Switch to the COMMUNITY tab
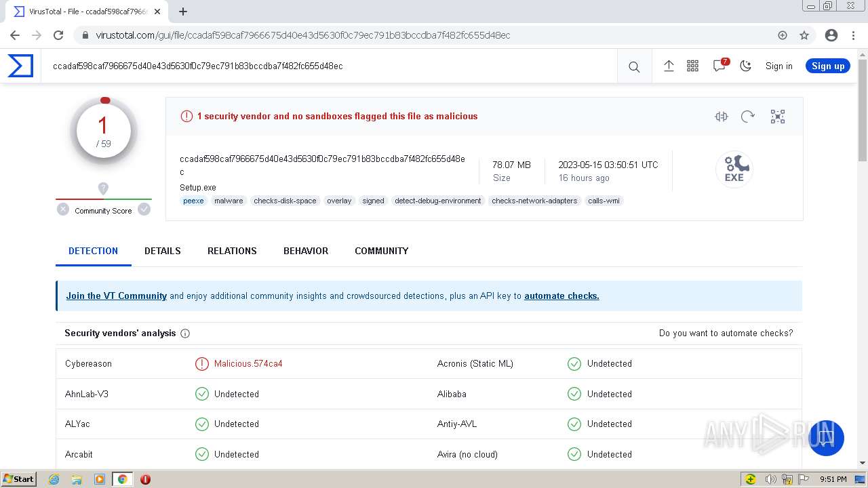Viewport: 868px width, 488px height. point(381,251)
